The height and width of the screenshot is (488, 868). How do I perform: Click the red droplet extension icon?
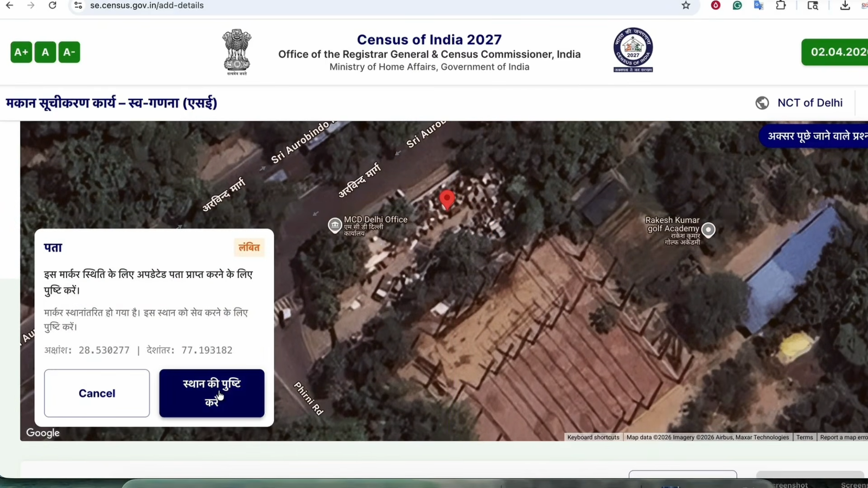pyautogui.click(x=716, y=5)
